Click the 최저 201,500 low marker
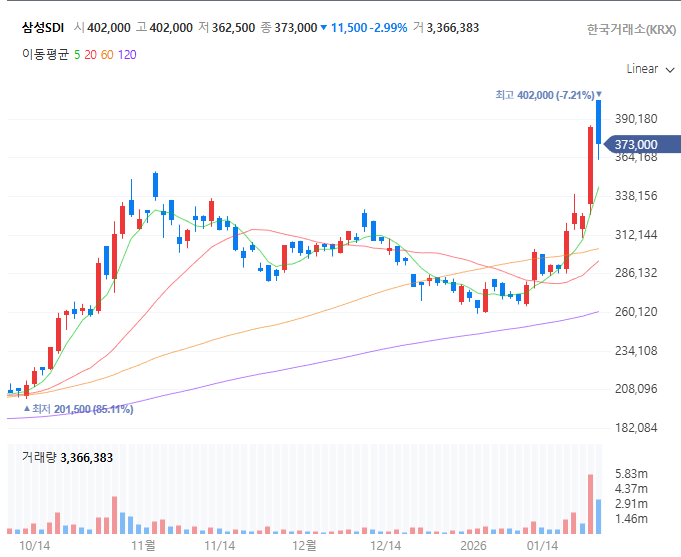Image resolution: width=681 pixels, height=557 pixels. 78,409
